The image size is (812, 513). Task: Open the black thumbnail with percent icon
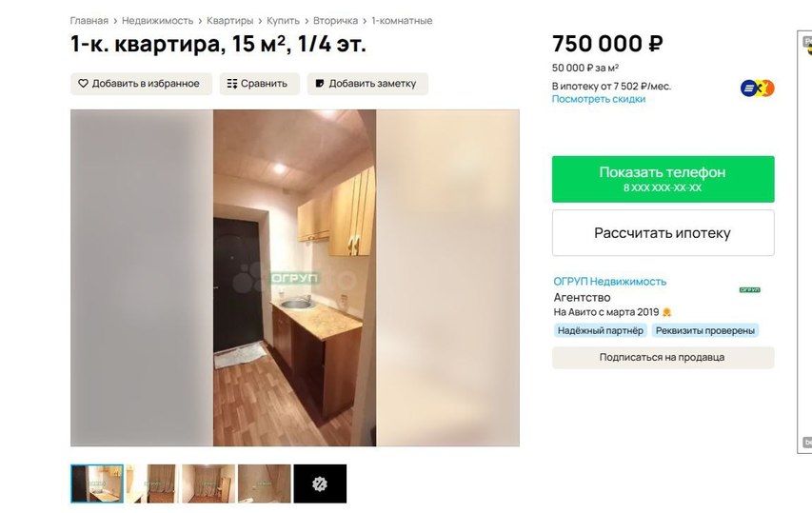tap(320, 483)
